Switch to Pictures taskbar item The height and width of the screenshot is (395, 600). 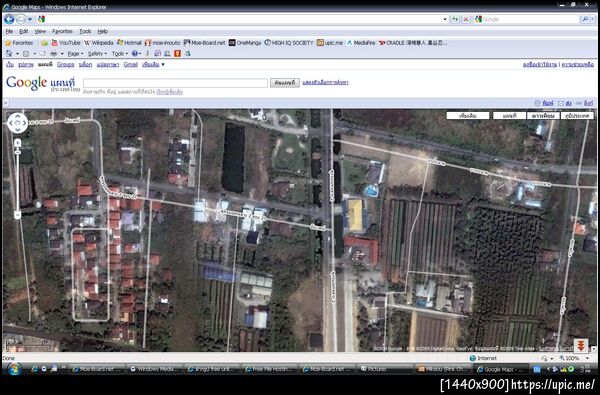coord(385,369)
